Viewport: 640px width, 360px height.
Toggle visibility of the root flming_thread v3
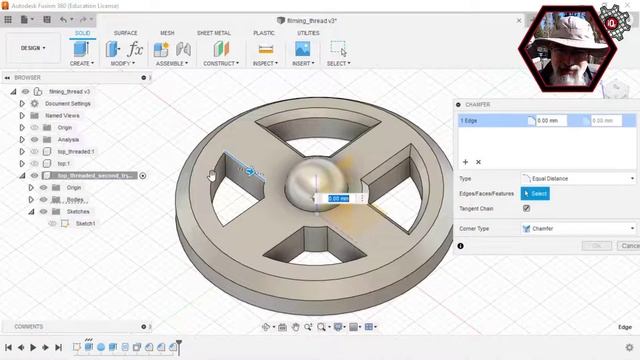coord(25,91)
